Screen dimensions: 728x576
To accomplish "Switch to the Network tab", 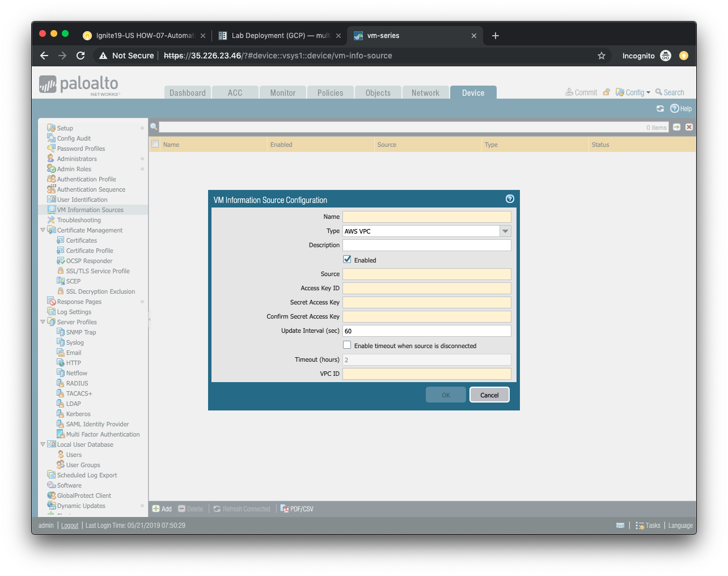I will [x=426, y=92].
